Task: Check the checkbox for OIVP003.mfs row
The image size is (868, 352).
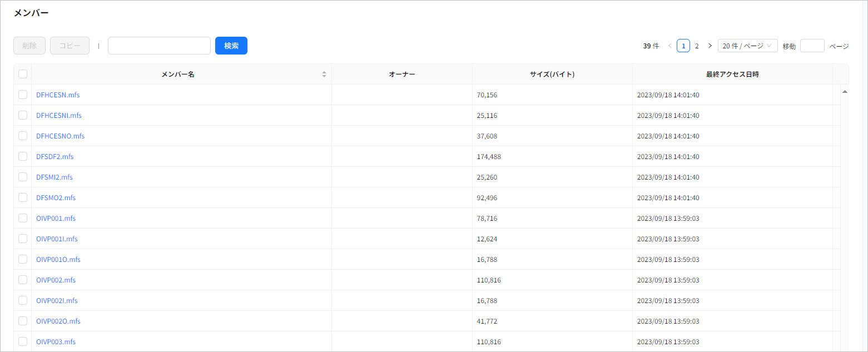Action: tap(23, 341)
